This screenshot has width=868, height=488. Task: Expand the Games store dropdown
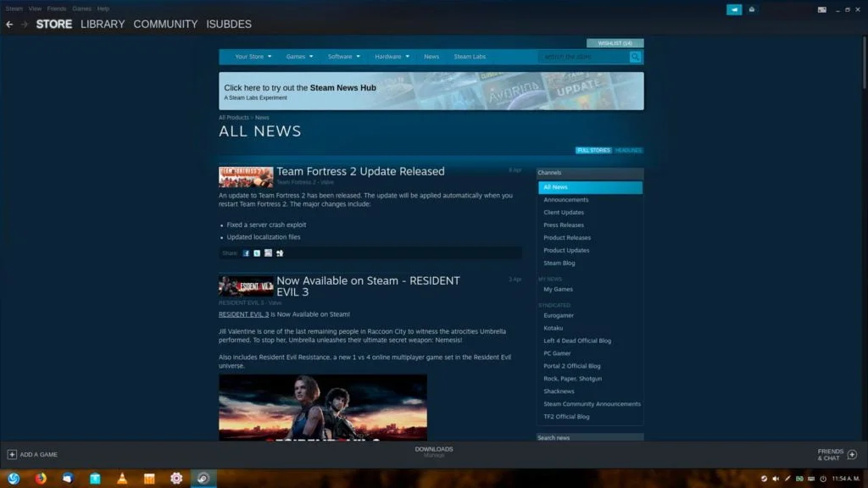point(299,57)
